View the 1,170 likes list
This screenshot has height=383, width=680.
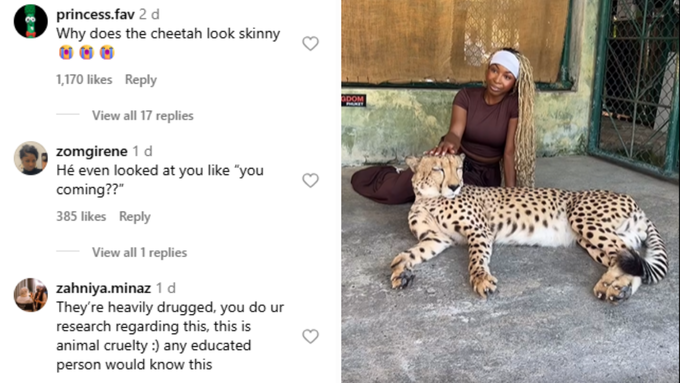click(84, 80)
